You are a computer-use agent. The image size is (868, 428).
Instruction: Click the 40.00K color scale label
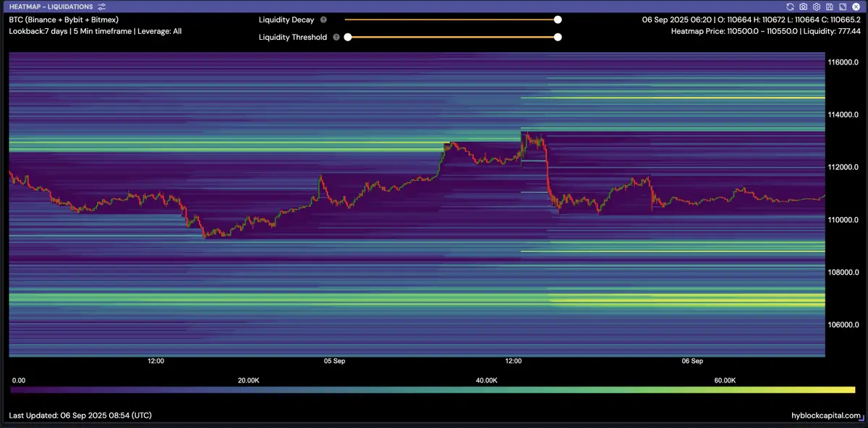pos(486,380)
